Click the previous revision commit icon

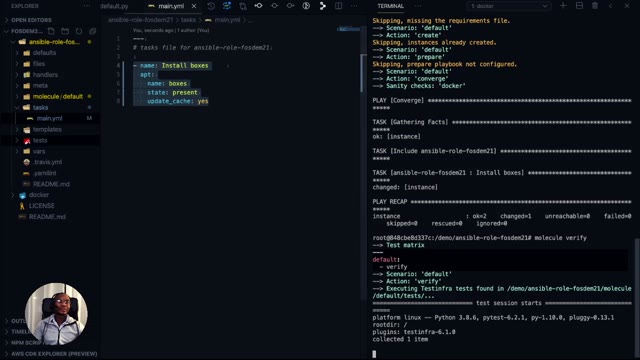[258, 6]
